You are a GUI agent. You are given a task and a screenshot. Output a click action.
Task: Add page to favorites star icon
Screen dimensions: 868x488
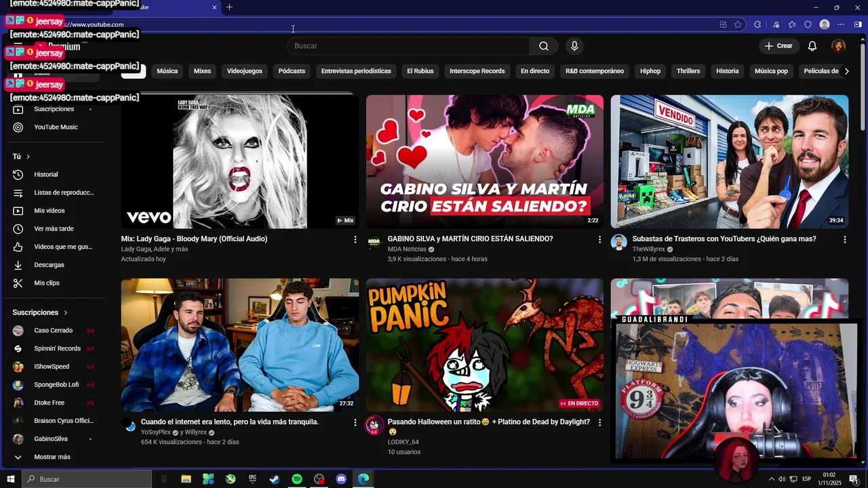tap(738, 24)
